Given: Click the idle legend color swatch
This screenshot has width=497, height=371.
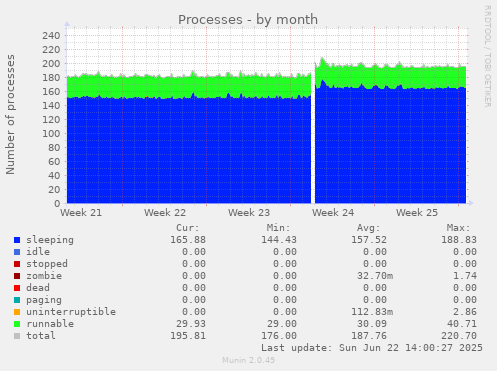Looking at the screenshot, I should coord(17,252).
